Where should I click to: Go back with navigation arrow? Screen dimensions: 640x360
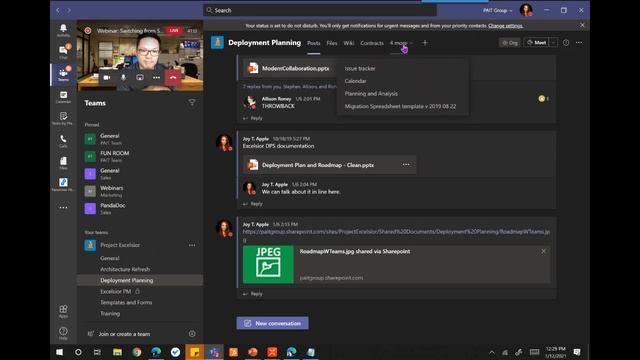[58, 10]
